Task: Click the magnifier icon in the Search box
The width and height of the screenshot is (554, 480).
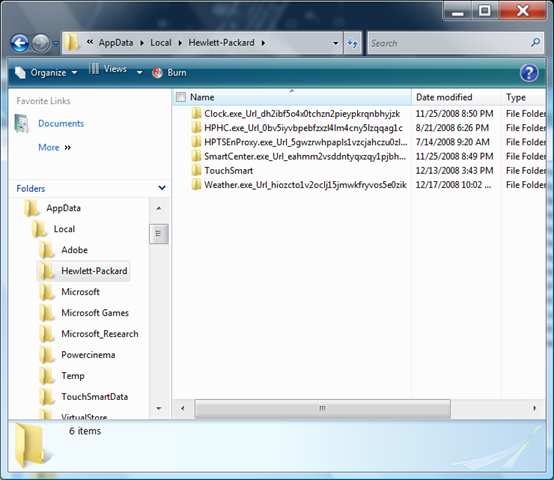Action: [536, 43]
